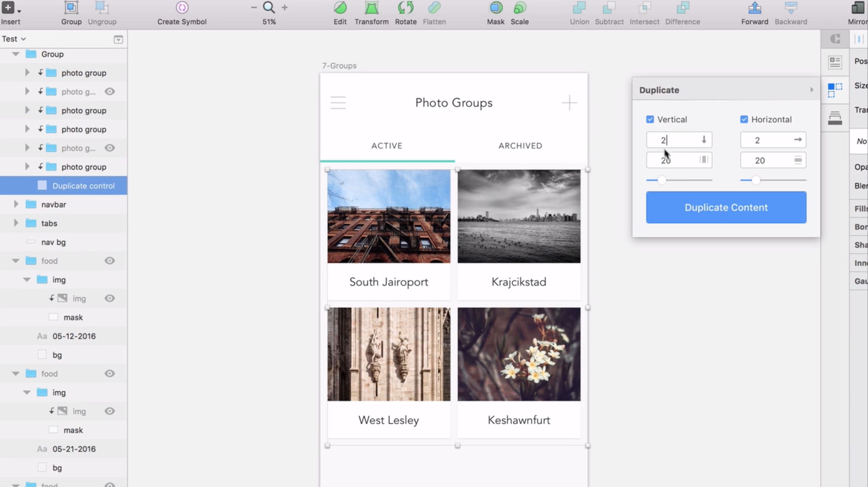Expand the tabs layer group
Screen dimensions: 868x487
(16, 223)
